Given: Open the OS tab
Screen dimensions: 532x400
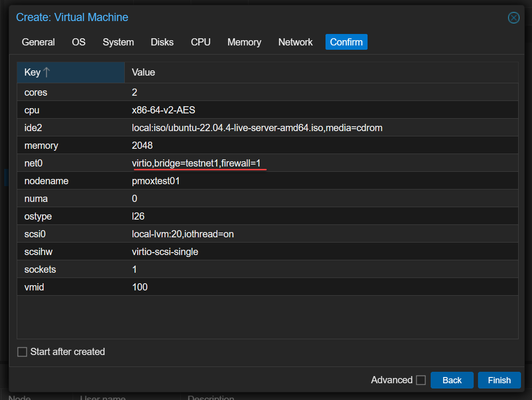Looking at the screenshot, I should click(79, 42).
